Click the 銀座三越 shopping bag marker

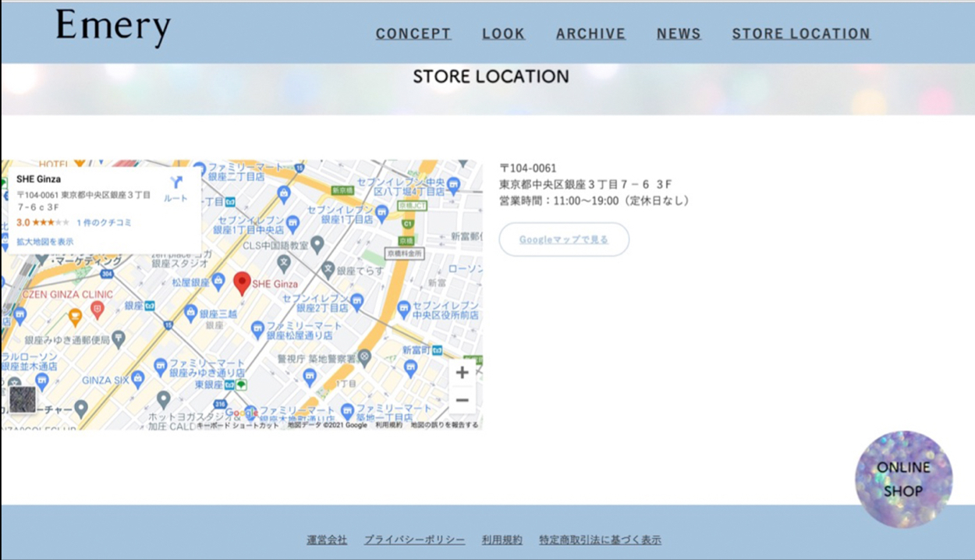pyautogui.click(x=191, y=313)
